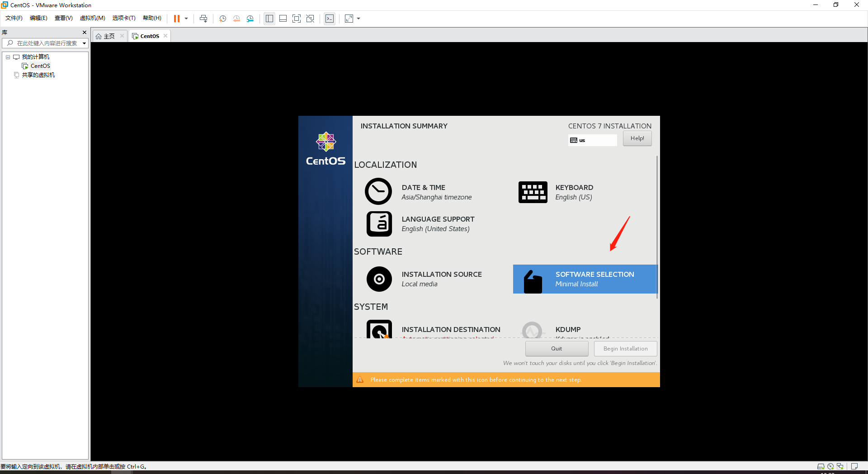Open LANGUAGE SUPPORT via its icon
The width and height of the screenshot is (868, 474).
379,224
